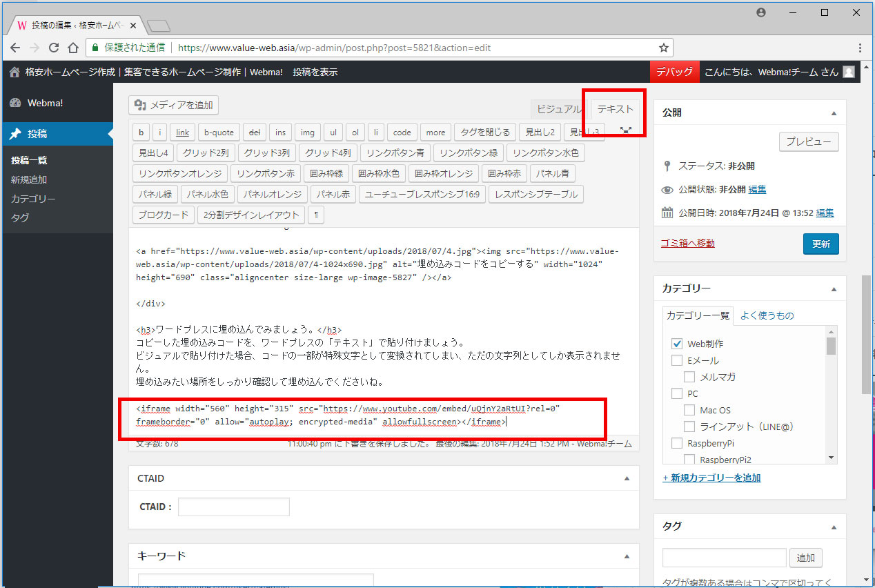This screenshot has height=588, width=875.
Task: Insert img tag
Action: tap(308, 132)
